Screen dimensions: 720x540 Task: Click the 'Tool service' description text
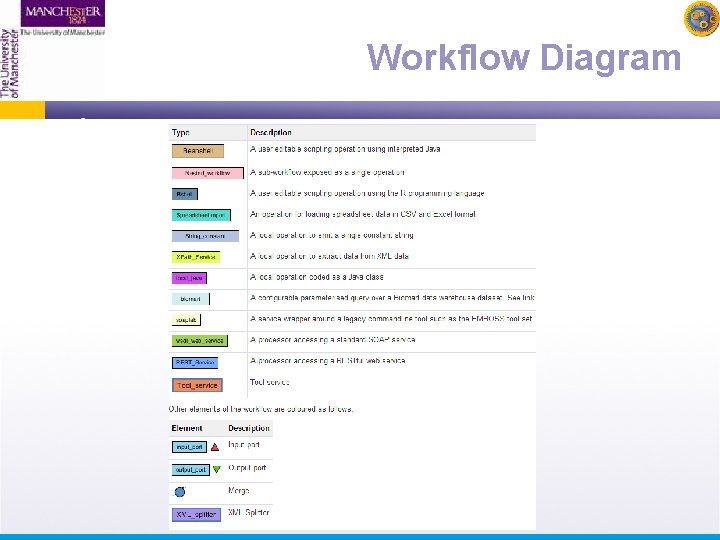pyautogui.click(x=270, y=382)
